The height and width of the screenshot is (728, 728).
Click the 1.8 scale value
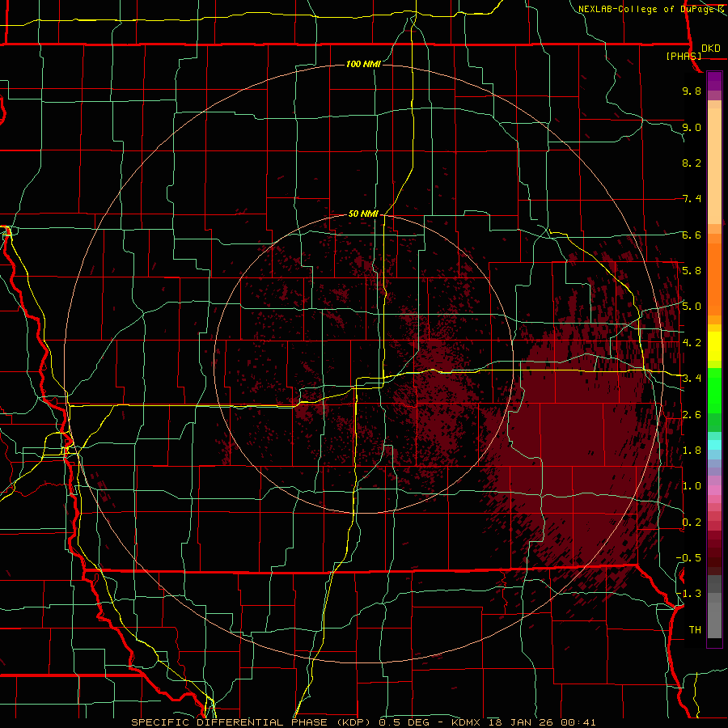692,451
